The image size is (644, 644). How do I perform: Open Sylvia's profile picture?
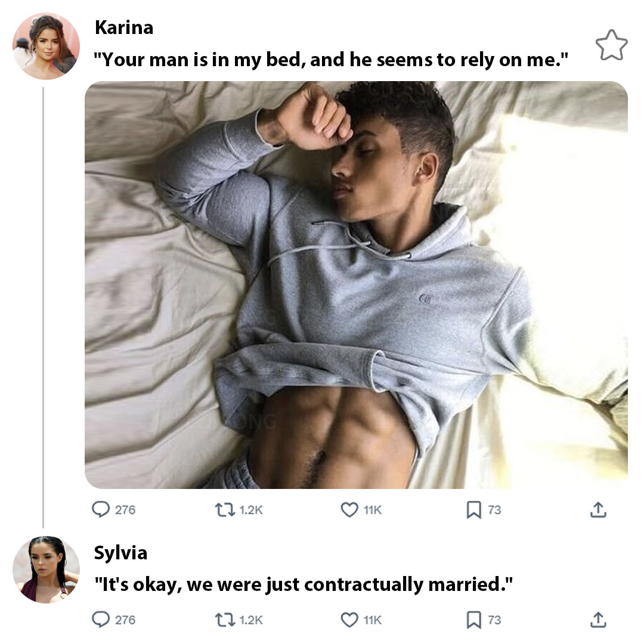(46, 569)
